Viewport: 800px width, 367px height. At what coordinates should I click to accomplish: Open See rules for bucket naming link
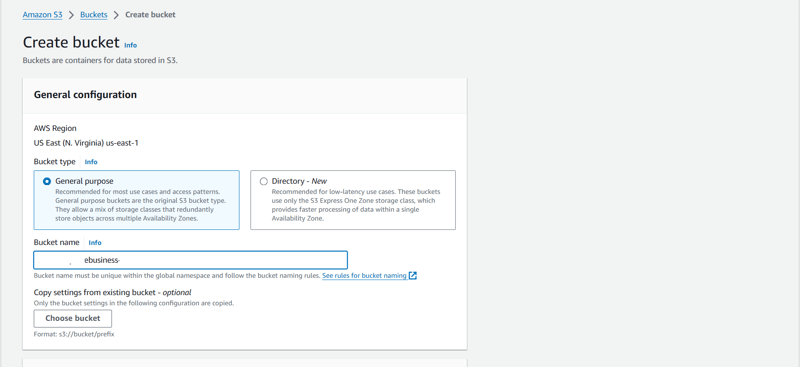364,276
